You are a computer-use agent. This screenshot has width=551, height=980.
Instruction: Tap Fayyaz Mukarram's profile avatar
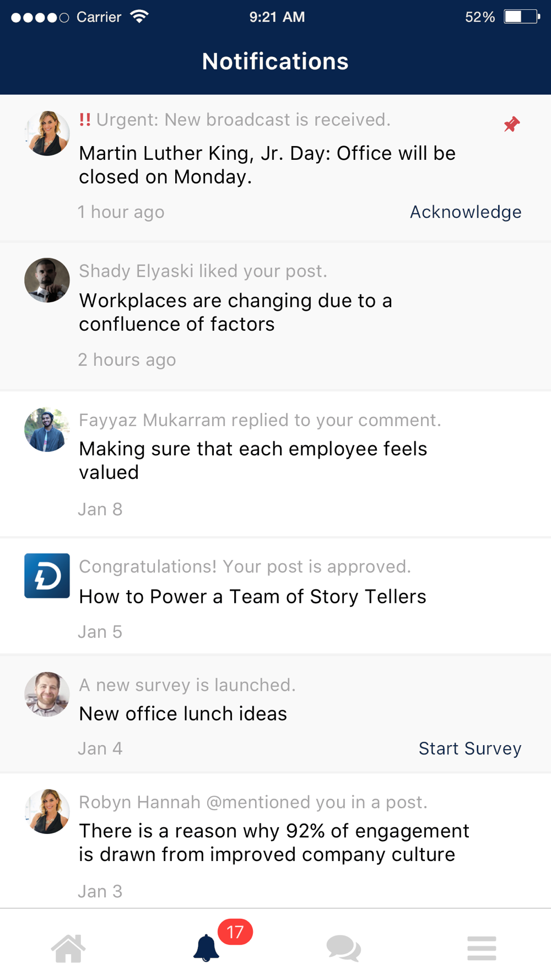coord(47,430)
